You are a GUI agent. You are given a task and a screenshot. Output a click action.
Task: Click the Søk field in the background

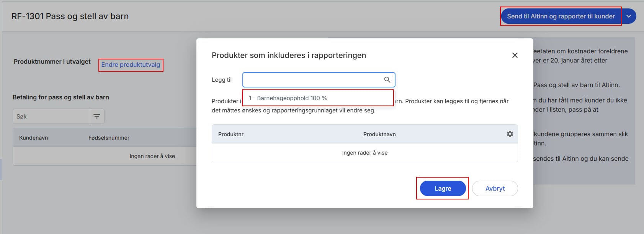(x=51, y=116)
